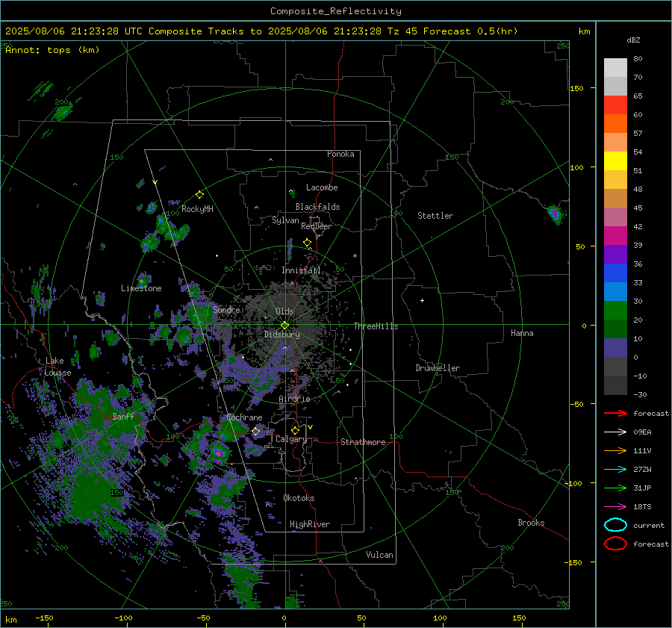Click the Lacombe label
Image resolution: width=672 pixels, height=628 pixels.
click(x=322, y=187)
